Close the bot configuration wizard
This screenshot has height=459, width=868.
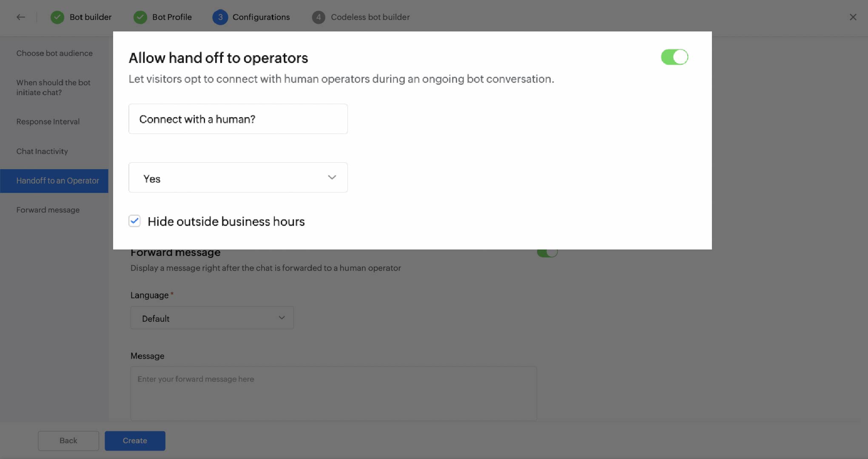click(853, 17)
